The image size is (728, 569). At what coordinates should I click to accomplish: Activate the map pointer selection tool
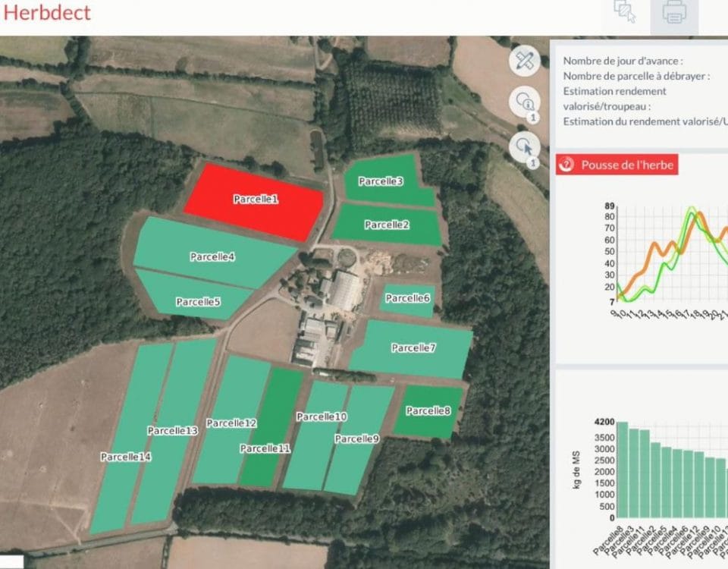(x=524, y=146)
